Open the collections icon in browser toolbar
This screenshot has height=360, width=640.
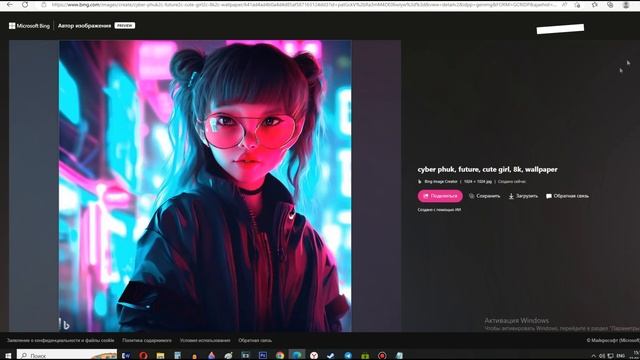point(610,5)
